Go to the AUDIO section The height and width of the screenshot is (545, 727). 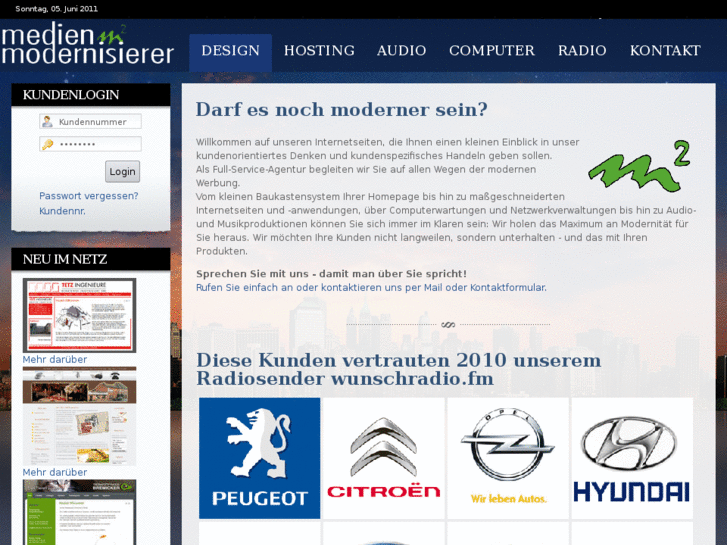(x=402, y=51)
